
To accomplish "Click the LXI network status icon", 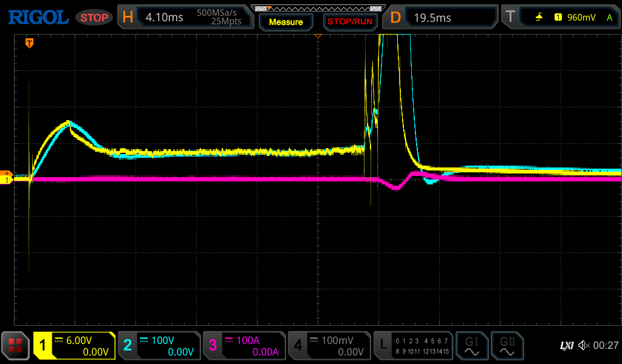I will click(566, 345).
